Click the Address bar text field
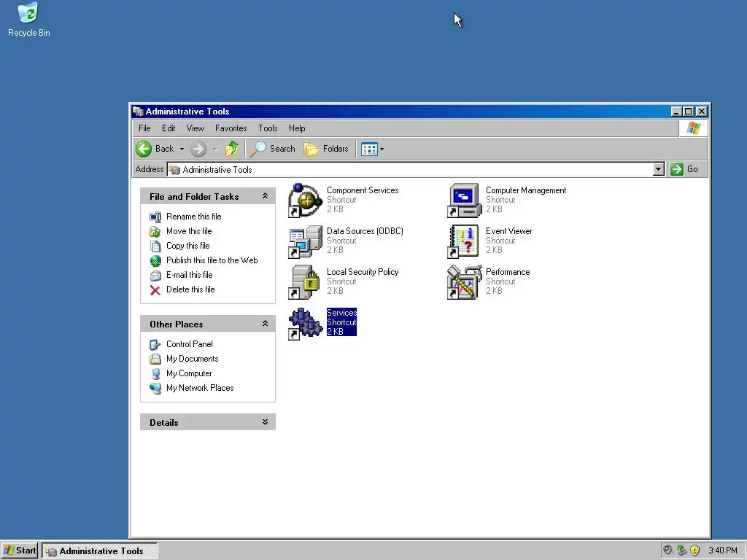The width and height of the screenshot is (747, 560). 410,169
